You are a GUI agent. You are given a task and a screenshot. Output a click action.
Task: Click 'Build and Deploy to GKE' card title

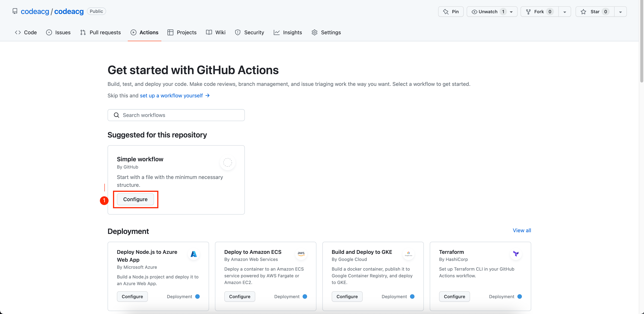click(x=362, y=252)
